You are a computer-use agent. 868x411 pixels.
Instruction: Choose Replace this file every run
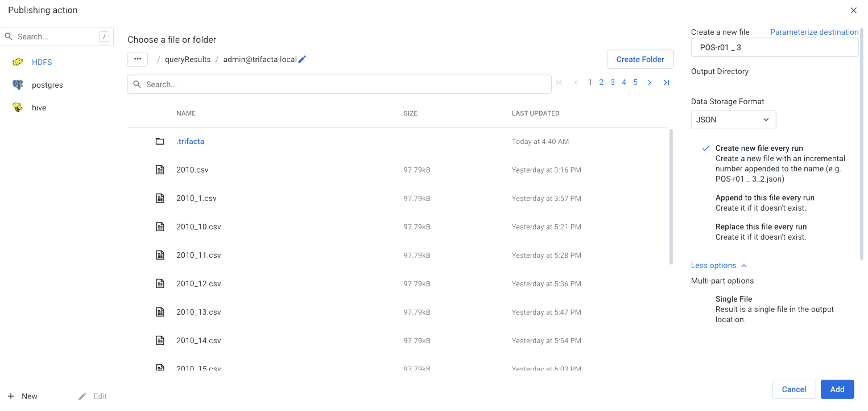[761, 227]
